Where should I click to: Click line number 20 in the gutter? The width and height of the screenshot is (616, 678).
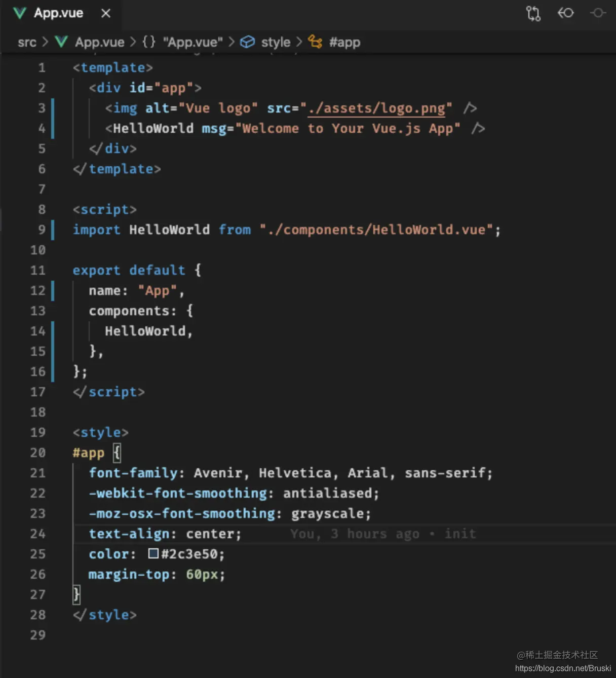38,453
